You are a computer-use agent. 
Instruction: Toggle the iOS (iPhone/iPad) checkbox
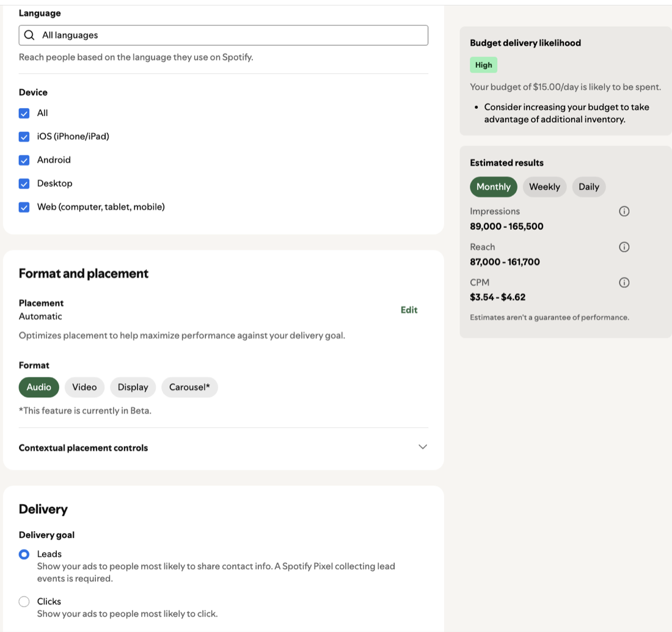pos(24,137)
